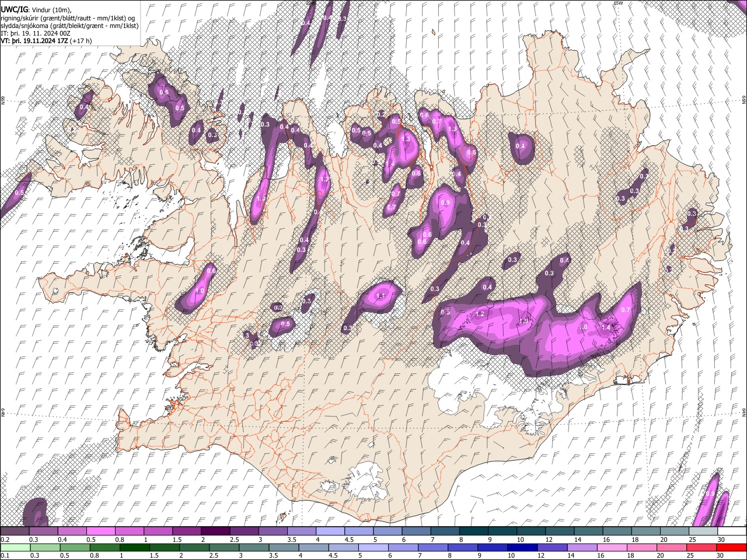Click the "0.2" label in the upper legend
This screenshot has height=560, width=747.
[5, 540]
